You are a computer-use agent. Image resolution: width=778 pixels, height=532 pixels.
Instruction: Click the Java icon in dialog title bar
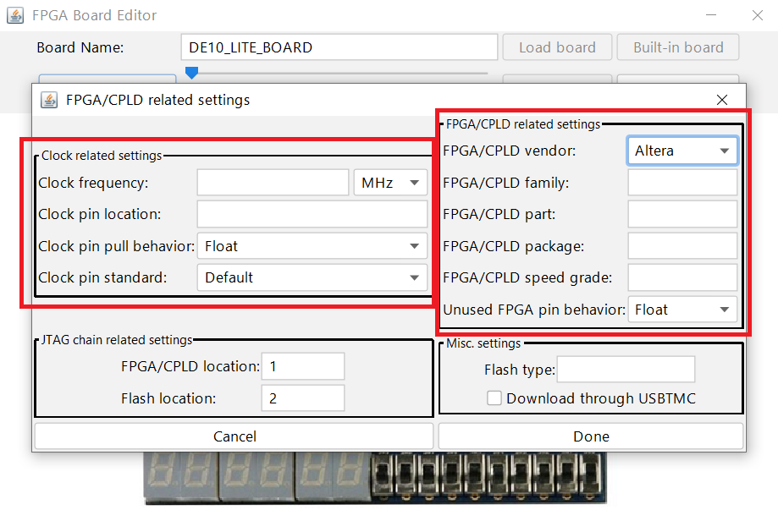[49, 100]
